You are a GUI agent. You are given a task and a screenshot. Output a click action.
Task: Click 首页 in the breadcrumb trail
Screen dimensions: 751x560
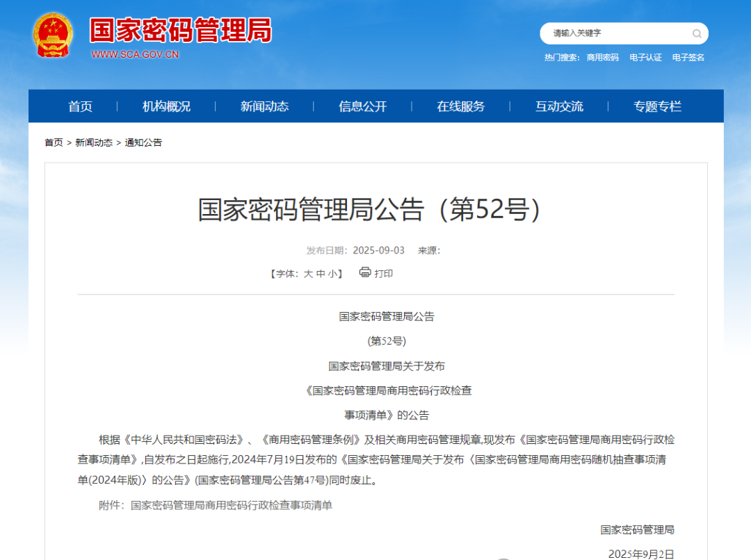pos(54,142)
